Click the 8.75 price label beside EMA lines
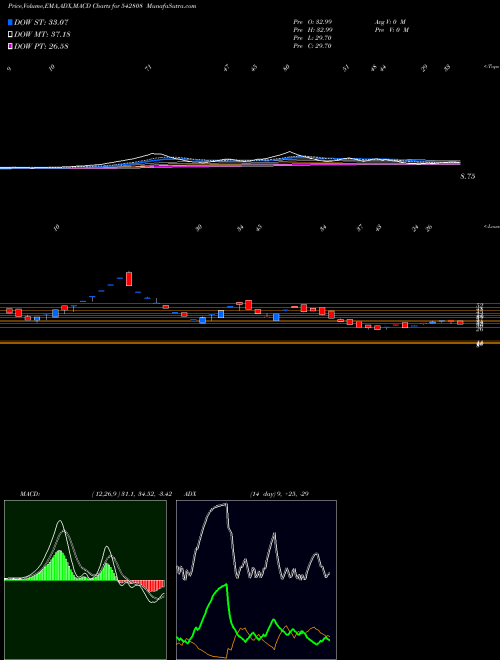The height and width of the screenshot is (660, 500). pos(468,177)
